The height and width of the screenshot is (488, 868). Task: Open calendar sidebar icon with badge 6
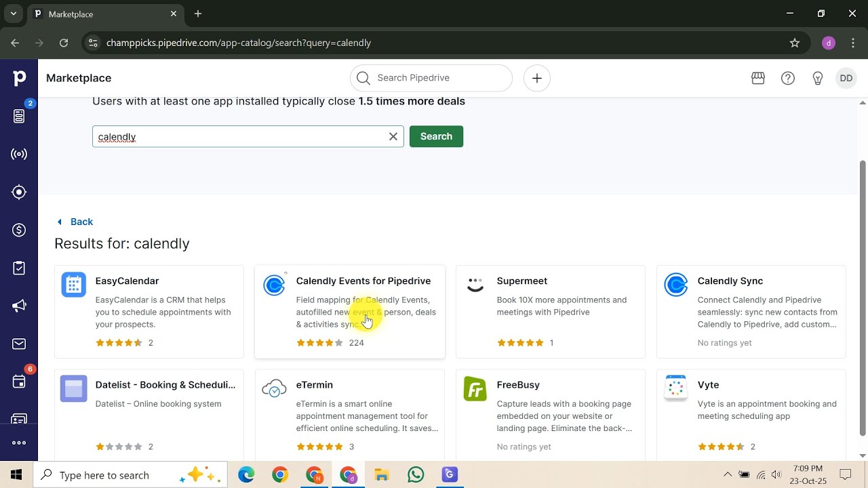point(19,382)
